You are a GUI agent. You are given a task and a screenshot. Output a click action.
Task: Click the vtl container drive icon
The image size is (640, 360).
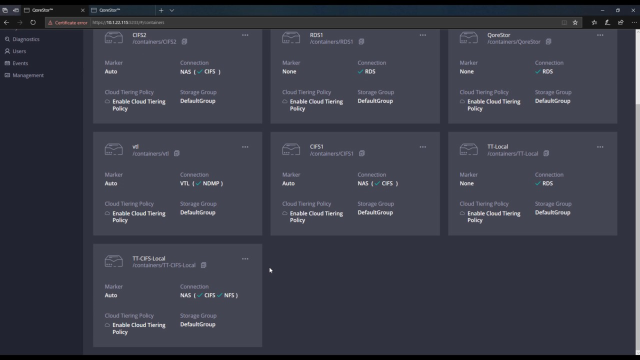pos(113,149)
